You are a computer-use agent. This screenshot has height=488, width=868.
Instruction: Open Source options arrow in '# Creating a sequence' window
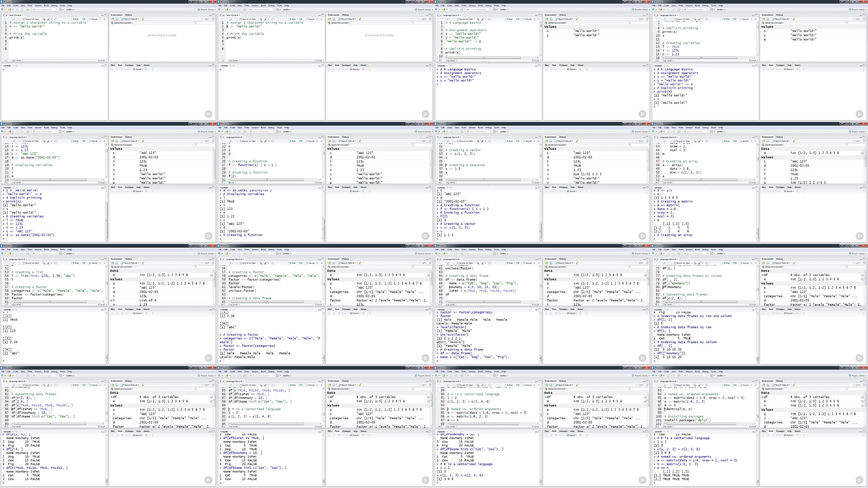534,141
